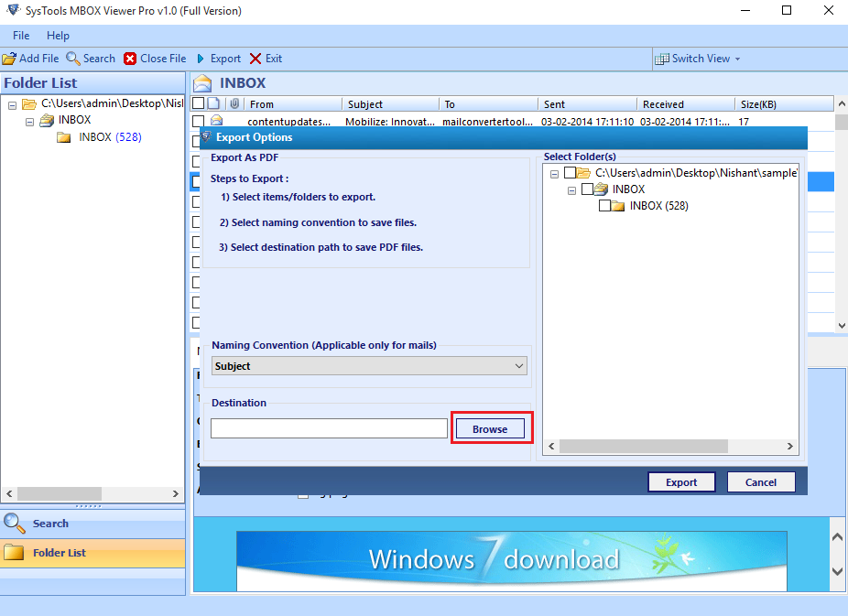The height and width of the screenshot is (616, 848).
Task: Collapse the INBOX node in Folder List
Action: (x=29, y=122)
